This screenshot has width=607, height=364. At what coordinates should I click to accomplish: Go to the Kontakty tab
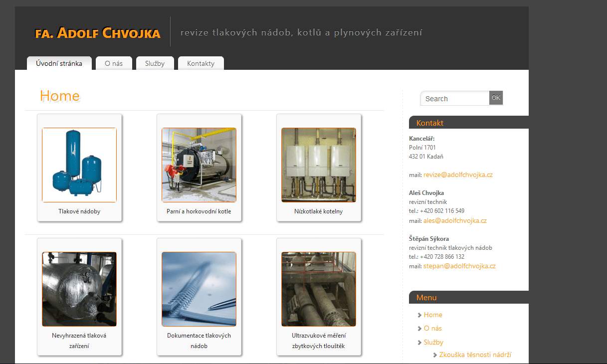201,63
